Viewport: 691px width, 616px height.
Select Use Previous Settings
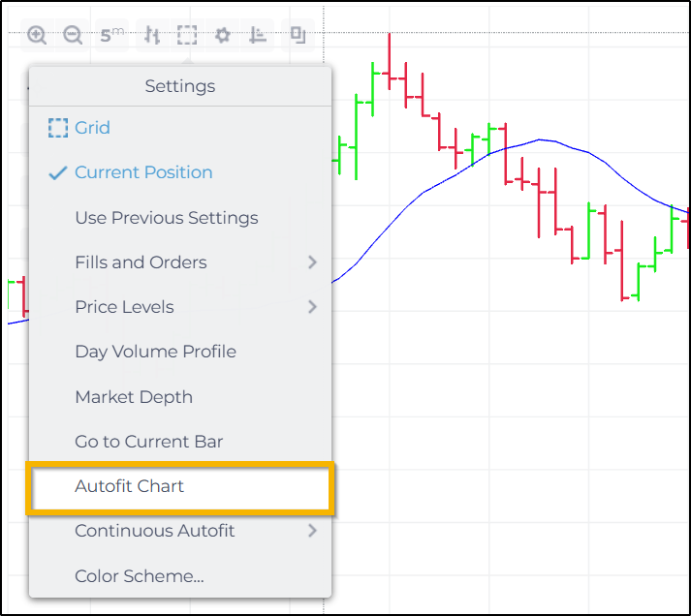[180, 218]
